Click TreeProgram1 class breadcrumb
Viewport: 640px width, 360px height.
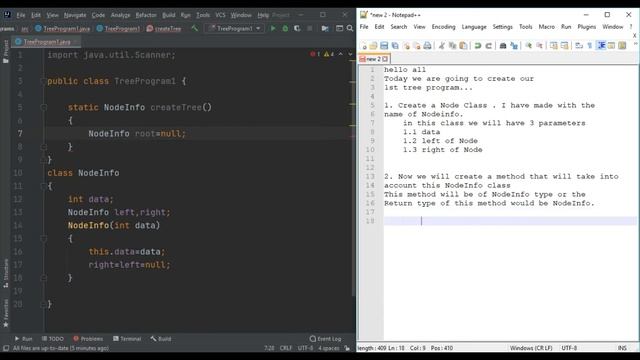tap(118, 29)
